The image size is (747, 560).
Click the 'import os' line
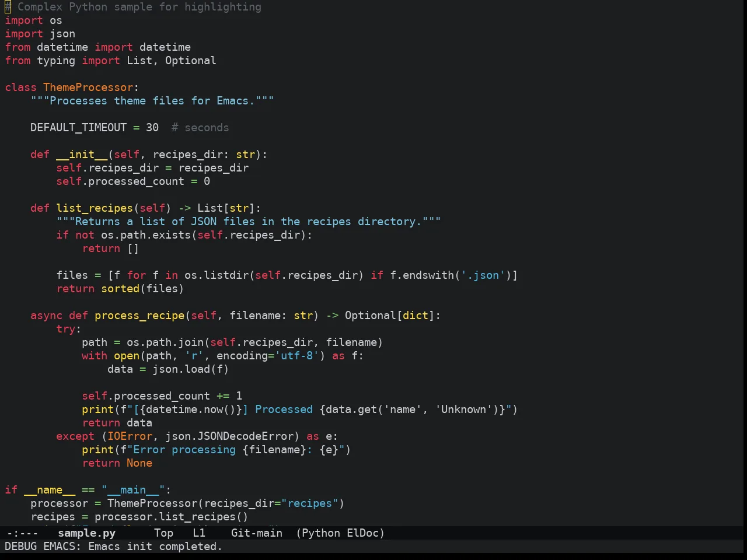[33, 20]
